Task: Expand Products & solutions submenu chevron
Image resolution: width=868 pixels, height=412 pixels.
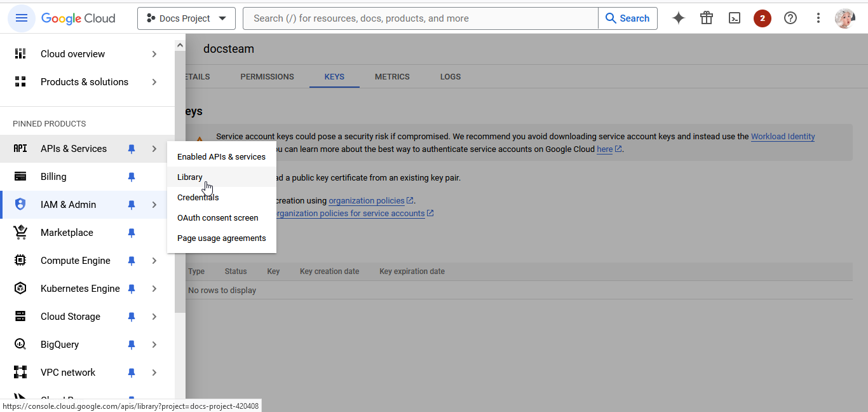Action: tap(154, 82)
